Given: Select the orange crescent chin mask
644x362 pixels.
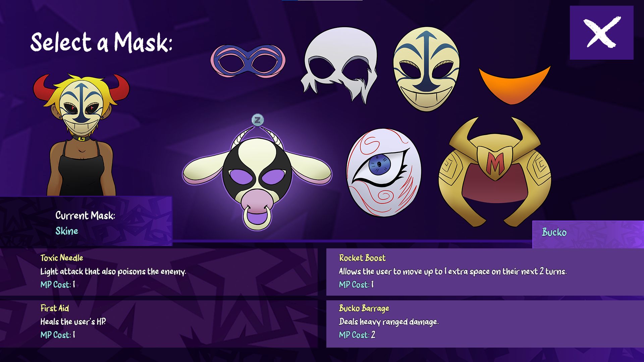Looking at the screenshot, I should tap(515, 85).
